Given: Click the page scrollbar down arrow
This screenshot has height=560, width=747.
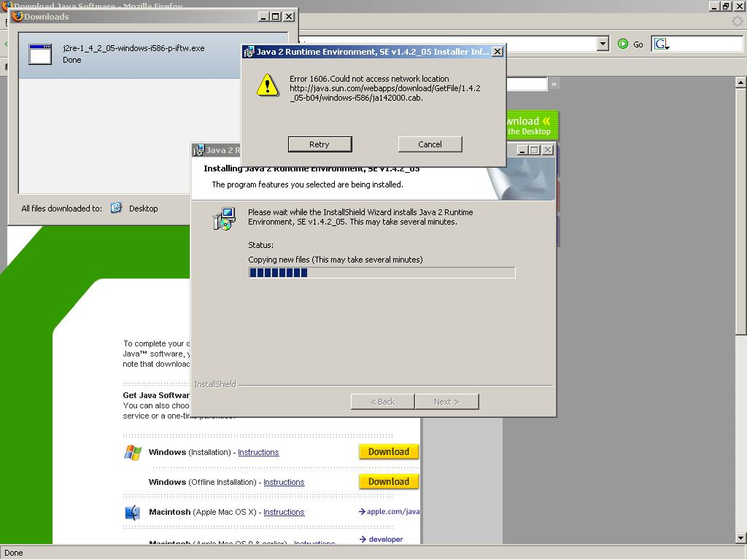Looking at the screenshot, I should click(x=740, y=539).
